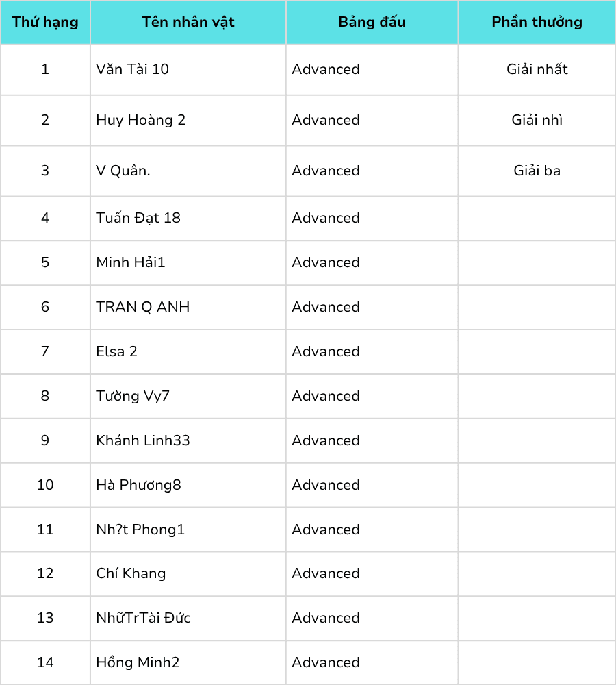Click on "Khánh Linh33" in the table
The width and height of the screenshot is (616, 685).
pyautogui.click(x=143, y=440)
